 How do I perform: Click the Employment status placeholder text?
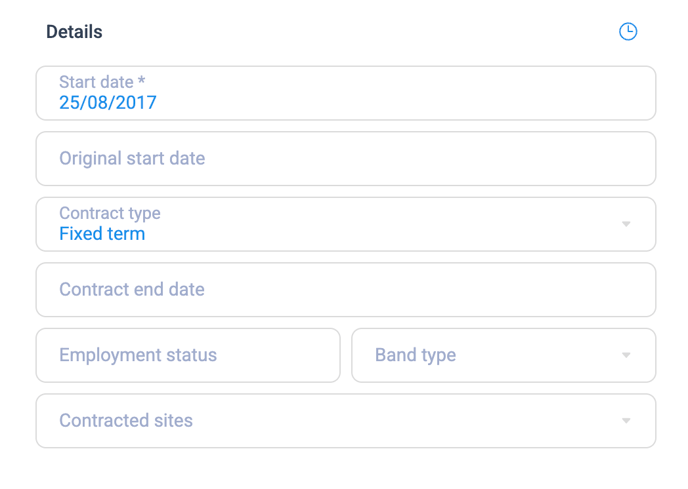(138, 355)
